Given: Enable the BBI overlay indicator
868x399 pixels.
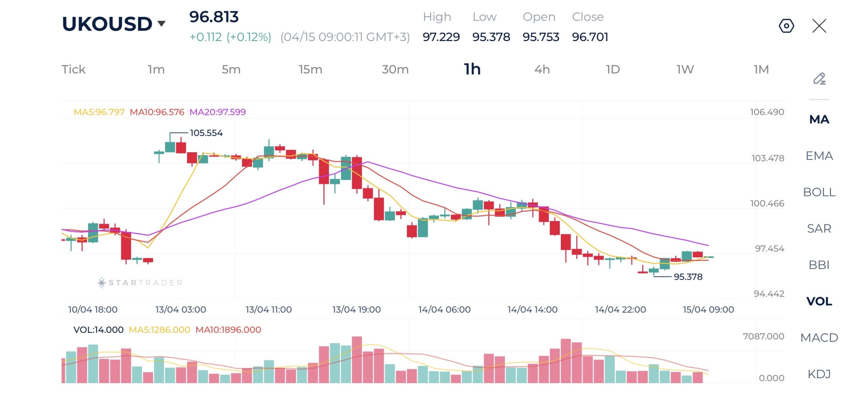Looking at the screenshot, I should [x=819, y=265].
